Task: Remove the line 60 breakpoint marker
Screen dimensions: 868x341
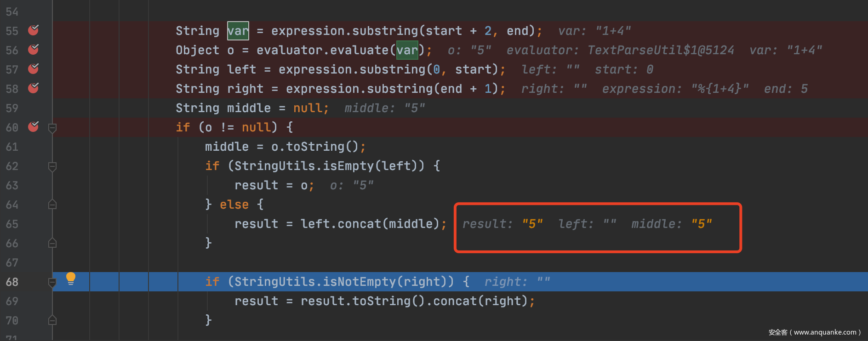Action: click(x=34, y=127)
